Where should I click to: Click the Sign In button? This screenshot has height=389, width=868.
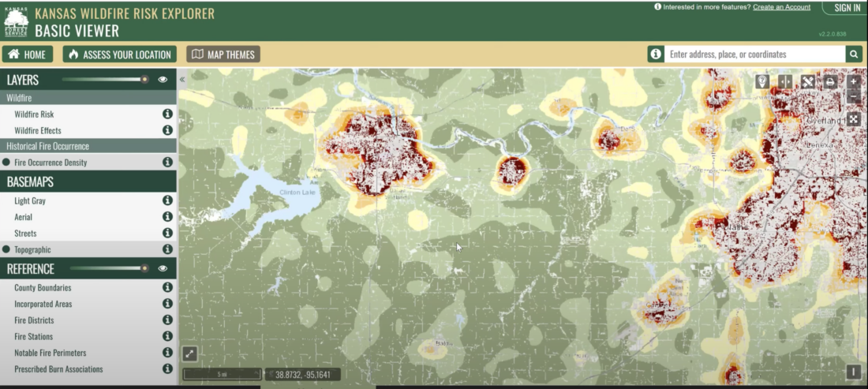pos(847,8)
